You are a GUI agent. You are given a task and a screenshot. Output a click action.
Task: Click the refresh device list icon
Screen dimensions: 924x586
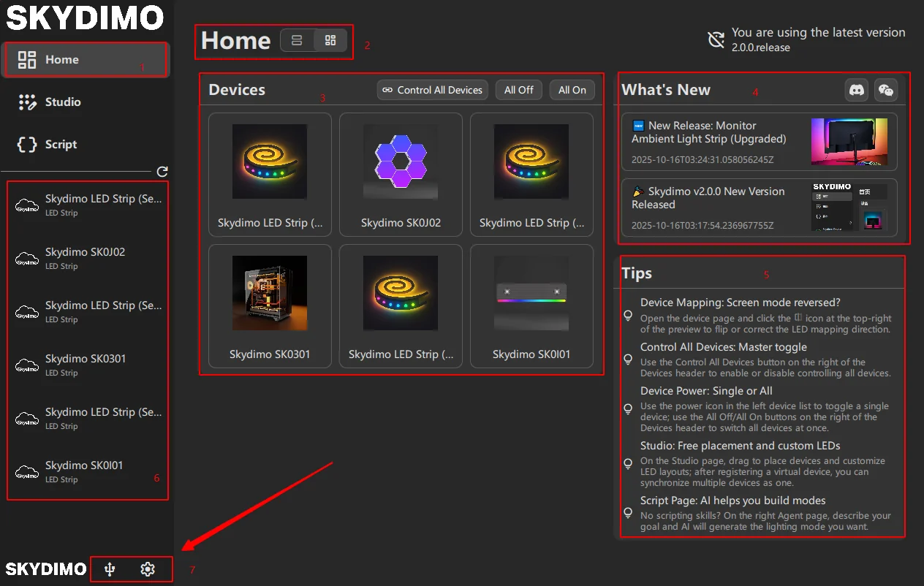(x=162, y=172)
